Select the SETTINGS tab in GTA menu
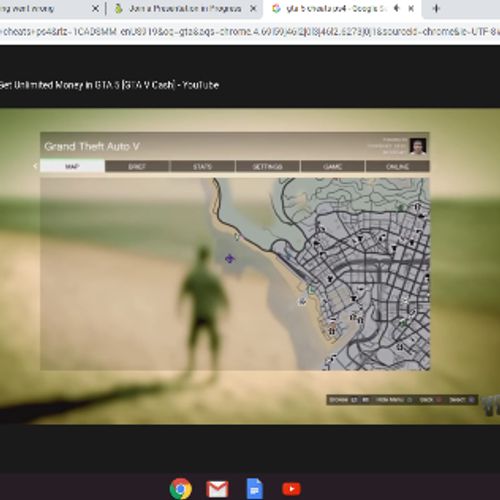 (267, 166)
